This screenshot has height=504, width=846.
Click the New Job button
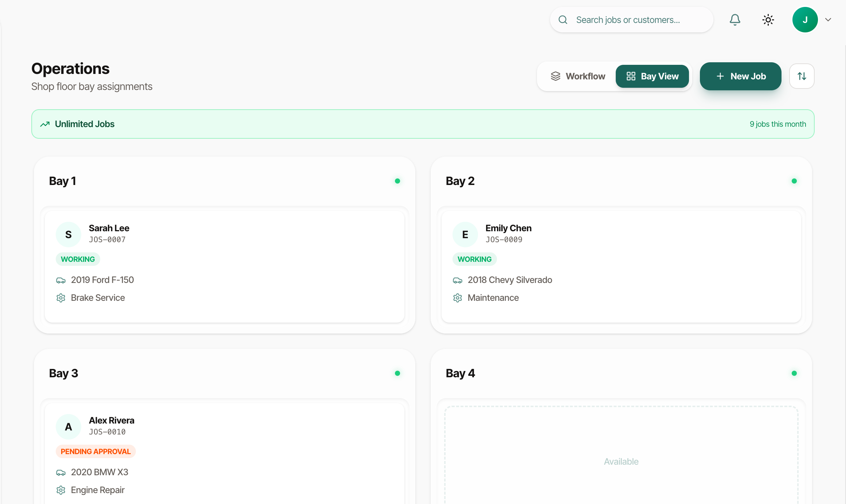pos(740,76)
